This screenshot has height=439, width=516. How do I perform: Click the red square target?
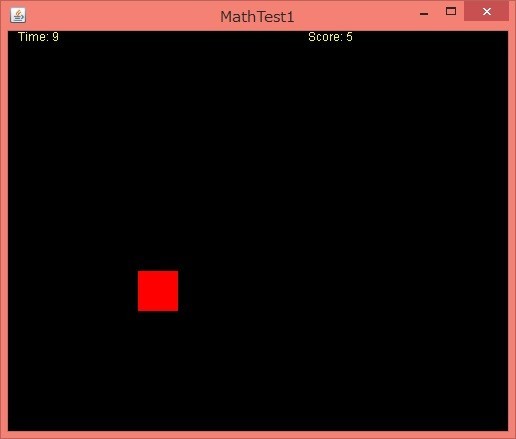[158, 291]
